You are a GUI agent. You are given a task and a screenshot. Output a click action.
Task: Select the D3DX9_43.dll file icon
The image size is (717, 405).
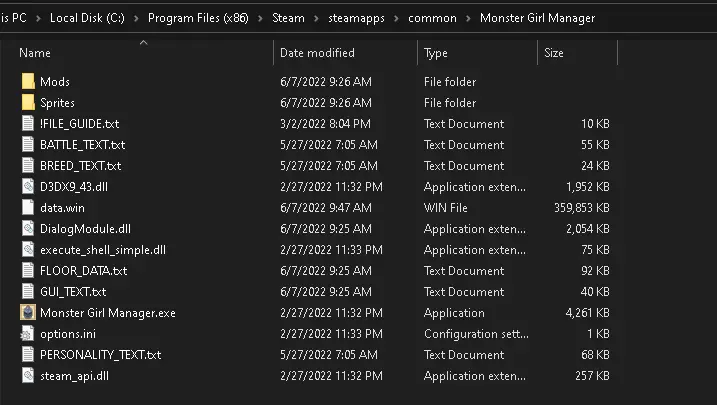coord(28,187)
